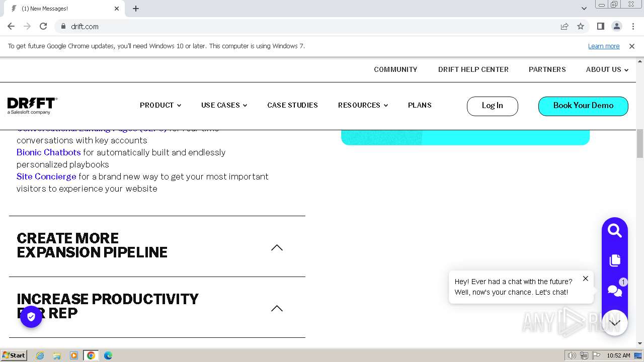Click the Drift logo
The width and height of the screenshot is (644, 362).
coord(32,106)
